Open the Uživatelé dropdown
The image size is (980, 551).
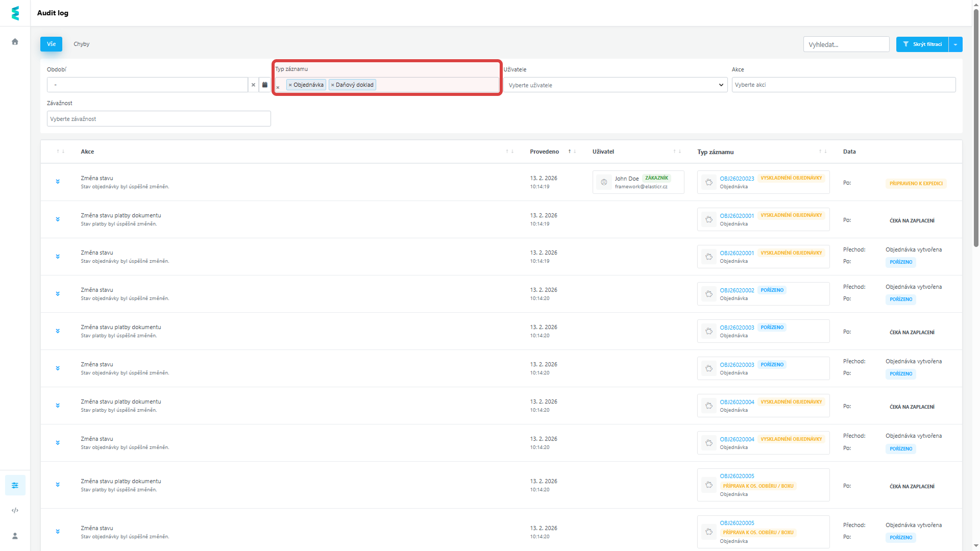coord(615,85)
